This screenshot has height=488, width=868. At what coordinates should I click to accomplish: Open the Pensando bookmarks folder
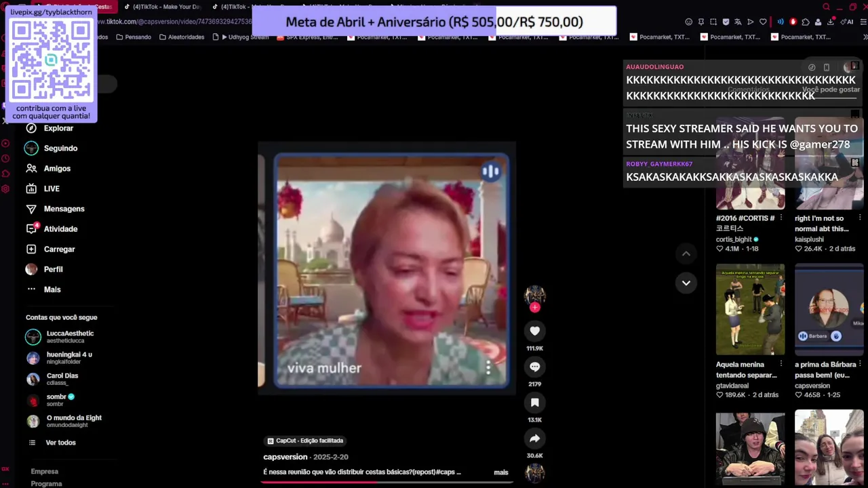(134, 37)
